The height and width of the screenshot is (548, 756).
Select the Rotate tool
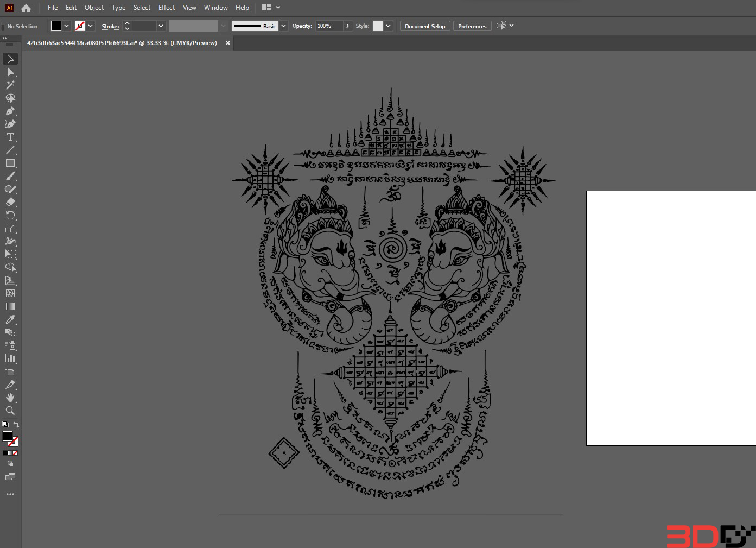pyautogui.click(x=10, y=215)
